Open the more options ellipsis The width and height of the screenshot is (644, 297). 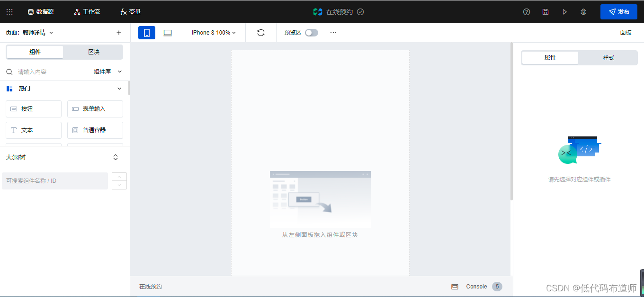[x=333, y=33]
